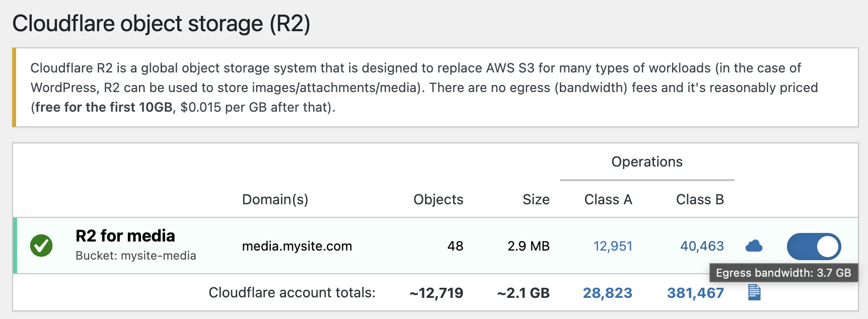Click the Domain(s) column header
868x319 pixels.
click(275, 200)
